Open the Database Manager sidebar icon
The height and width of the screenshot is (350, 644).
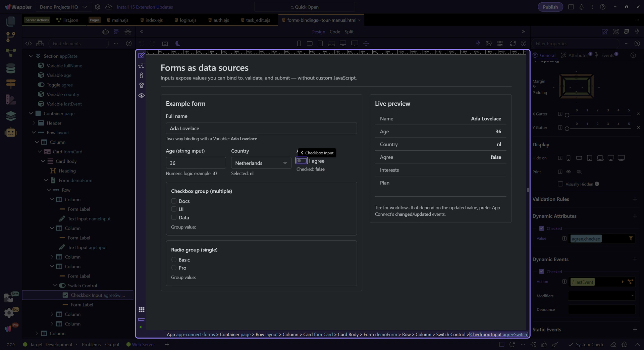(11, 68)
